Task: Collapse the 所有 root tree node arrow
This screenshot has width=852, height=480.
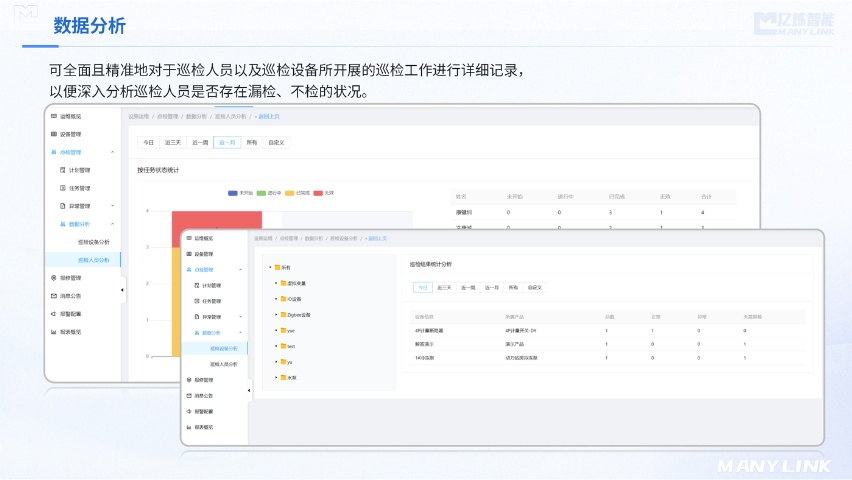Action: tap(271, 267)
